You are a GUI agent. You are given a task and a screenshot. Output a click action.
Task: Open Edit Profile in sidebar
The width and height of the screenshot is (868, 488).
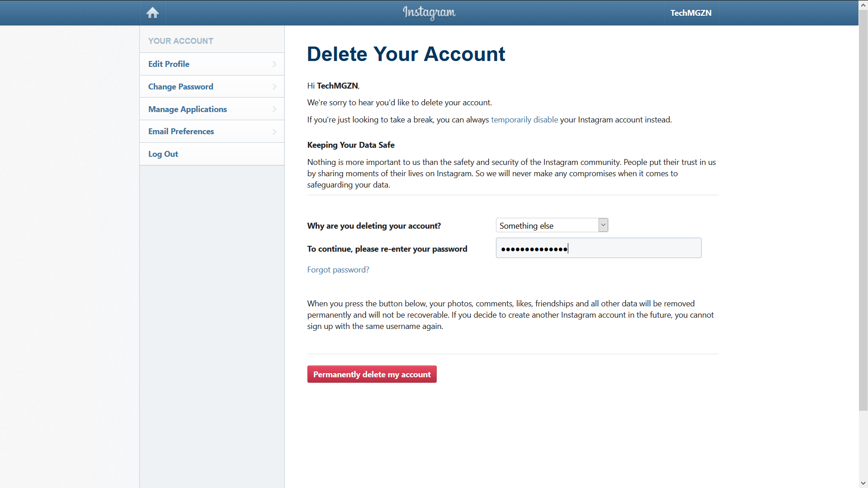coord(212,64)
